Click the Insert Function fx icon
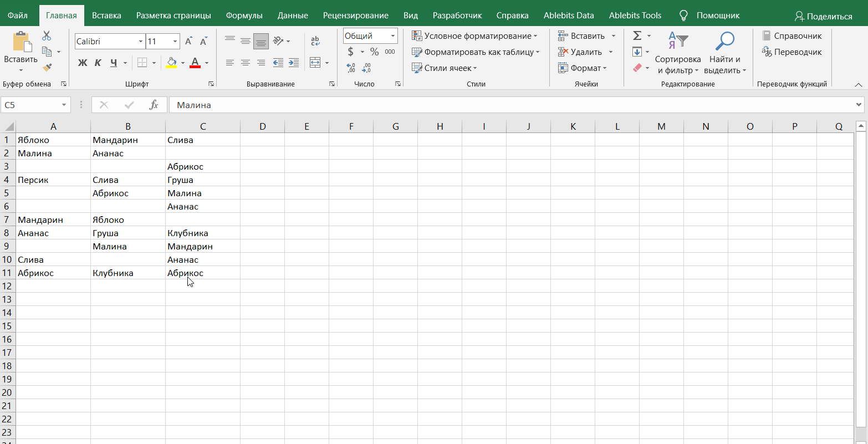The height and width of the screenshot is (444, 868). click(154, 105)
